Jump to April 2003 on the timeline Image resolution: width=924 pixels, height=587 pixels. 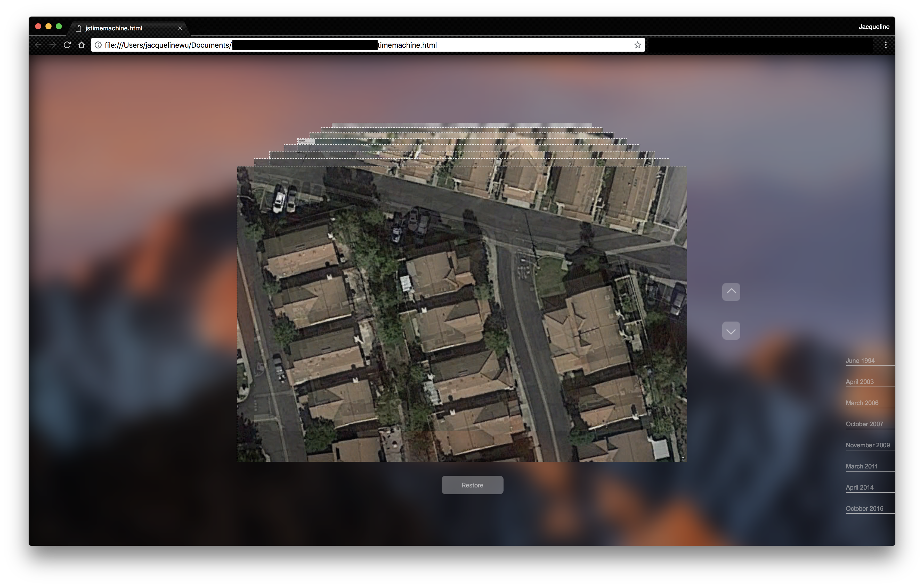click(860, 382)
